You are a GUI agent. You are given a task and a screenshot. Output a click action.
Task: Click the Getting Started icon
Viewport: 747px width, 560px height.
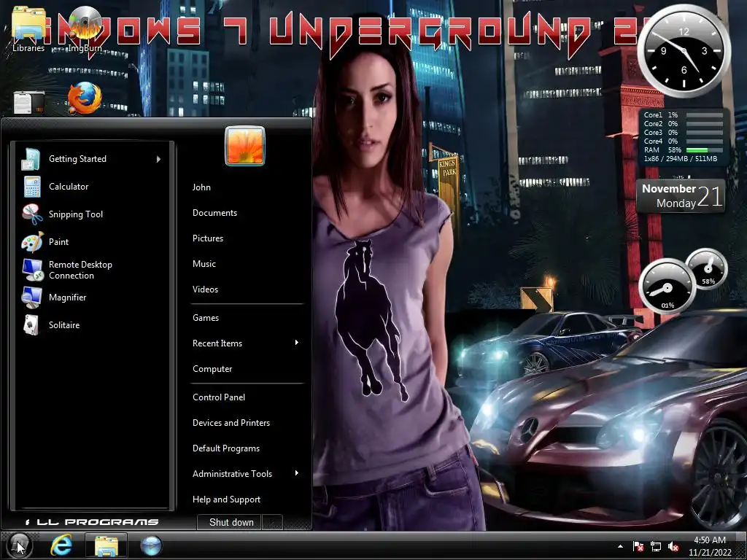[x=31, y=159]
